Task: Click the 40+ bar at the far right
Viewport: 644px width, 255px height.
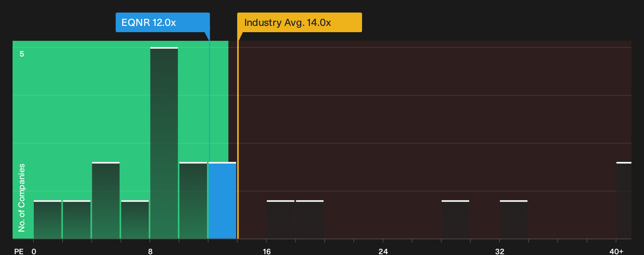Action: (x=624, y=200)
